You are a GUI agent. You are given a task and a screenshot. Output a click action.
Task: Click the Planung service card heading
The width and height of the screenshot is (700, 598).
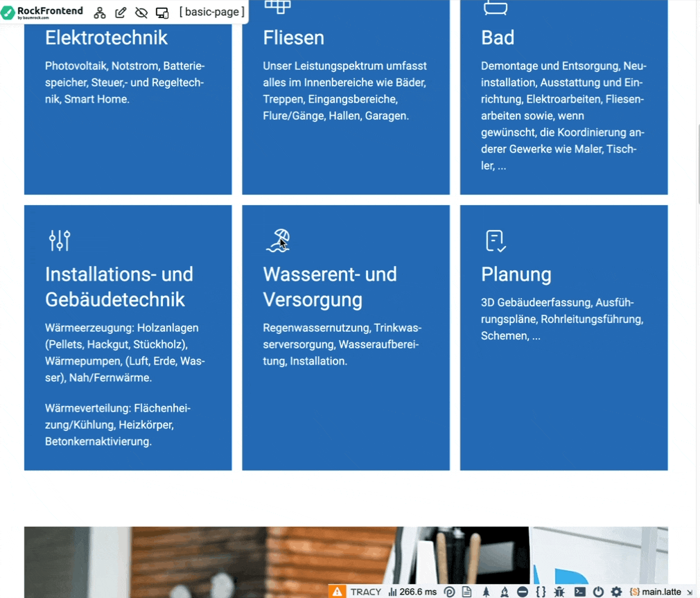pyautogui.click(x=516, y=274)
